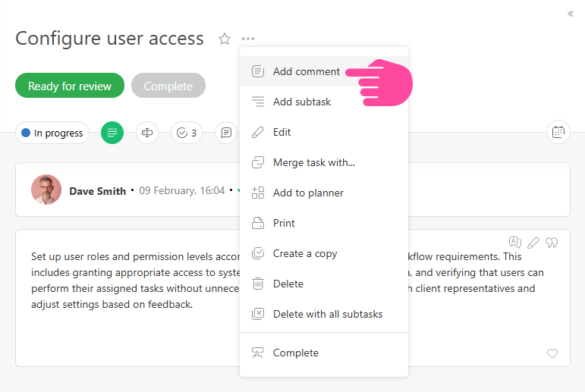Collapse the task panel with double chevron
Screen dimensions: 585x392
[571, 14]
